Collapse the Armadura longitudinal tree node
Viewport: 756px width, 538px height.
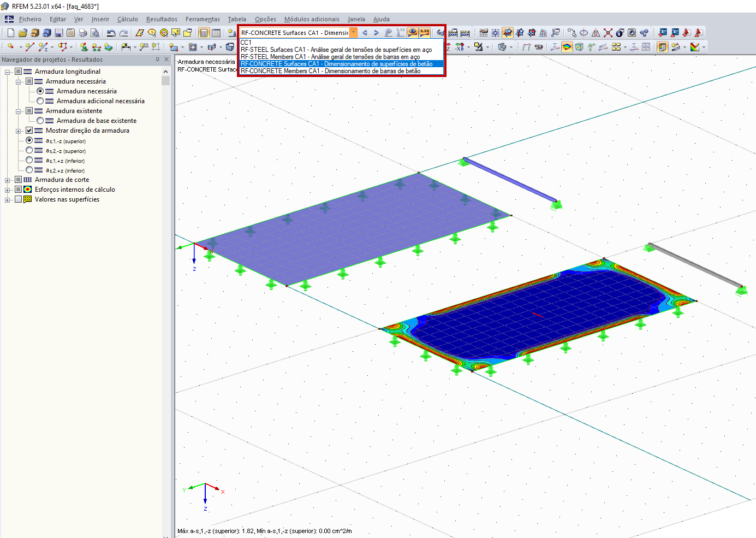point(8,72)
